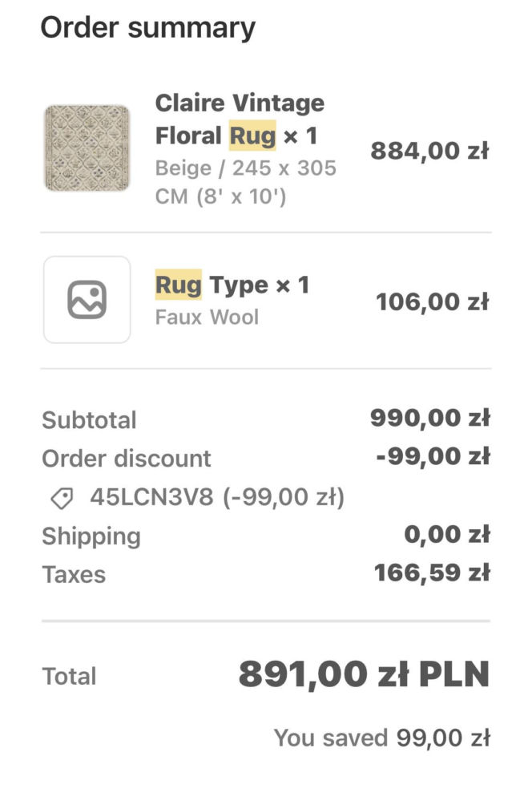The image size is (532, 801).
Task: Select the Subtotal row label
Action: (x=88, y=419)
